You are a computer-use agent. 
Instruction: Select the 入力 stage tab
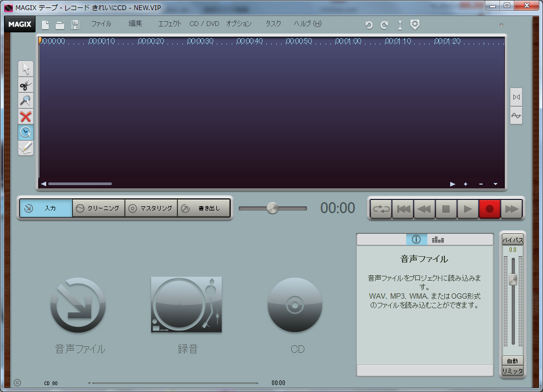(x=46, y=208)
